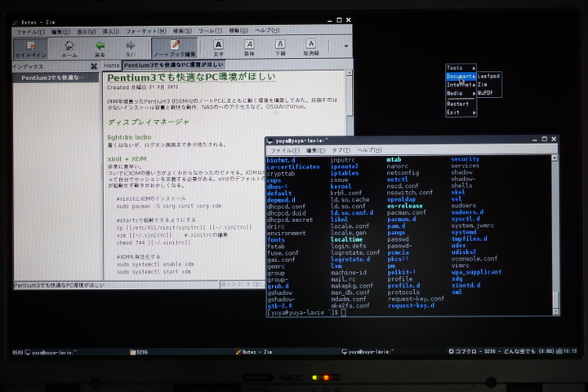Apply underline (下線) formatting in Zim
The width and height of the screenshot is (588, 392).
coord(280,48)
